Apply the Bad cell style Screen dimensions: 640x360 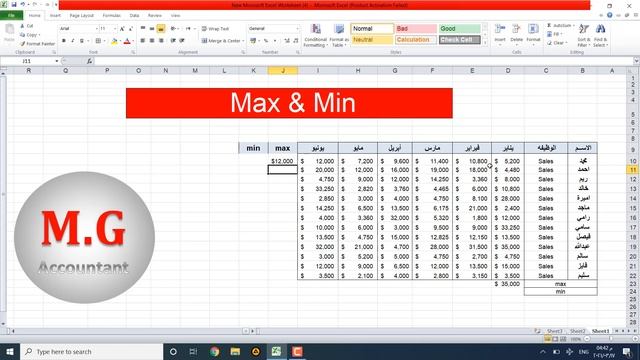(416, 29)
